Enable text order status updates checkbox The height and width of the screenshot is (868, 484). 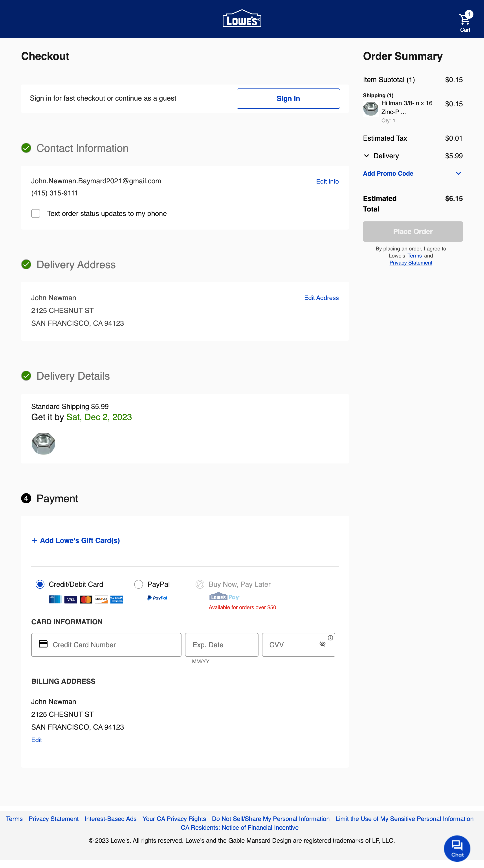pos(35,213)
